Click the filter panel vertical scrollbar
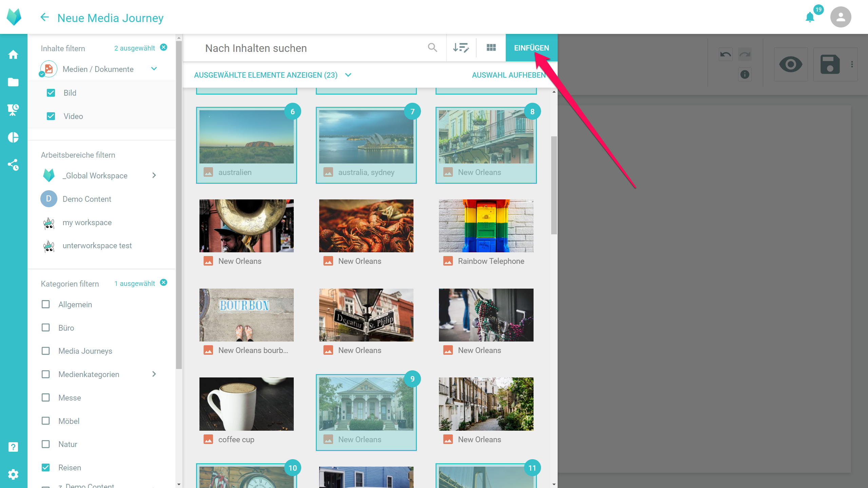This screenshot has height=488, width=868. click(179, 204)
